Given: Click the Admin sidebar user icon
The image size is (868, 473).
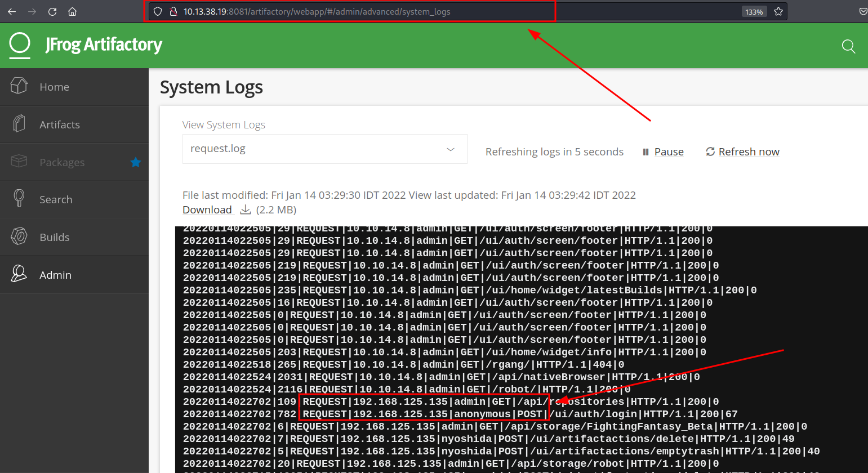Looking at the screenshot, I should point(19,274).
